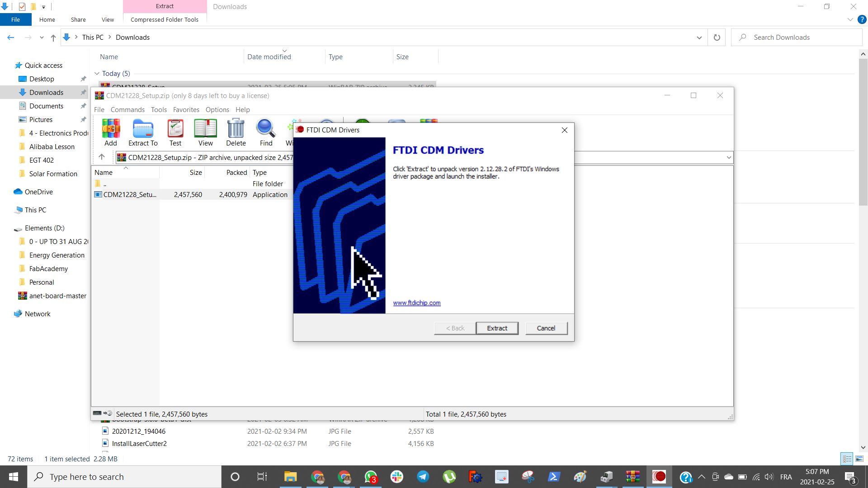Open Telegram from the taskbar
This screenshot has width=868, height=488.
click(x=423, y=477)
